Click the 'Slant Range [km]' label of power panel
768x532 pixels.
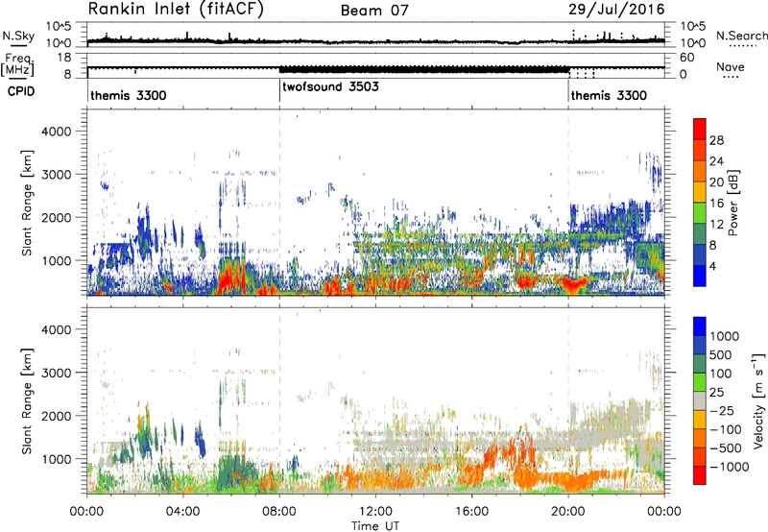click(27, 203)
